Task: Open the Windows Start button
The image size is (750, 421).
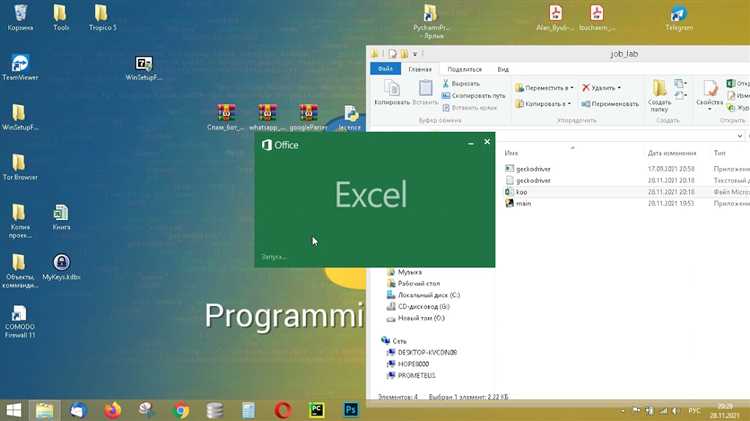Action: click(14, 410)
